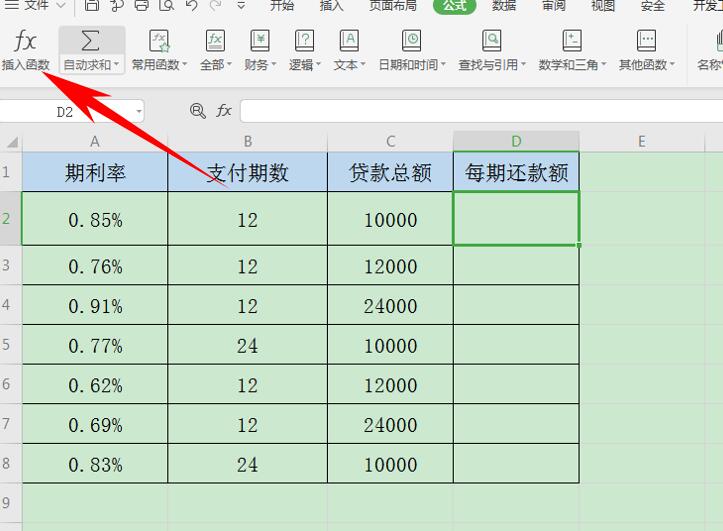The height and width of the screenshot is (531, 723).
Task: Select the cell containing 0.91%
Action: pos(95,305)
